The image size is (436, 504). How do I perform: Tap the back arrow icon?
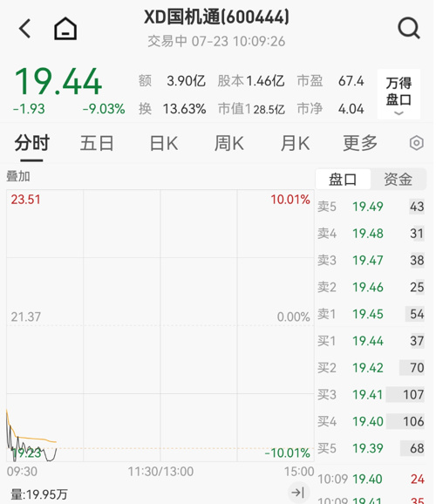[24, 28]
